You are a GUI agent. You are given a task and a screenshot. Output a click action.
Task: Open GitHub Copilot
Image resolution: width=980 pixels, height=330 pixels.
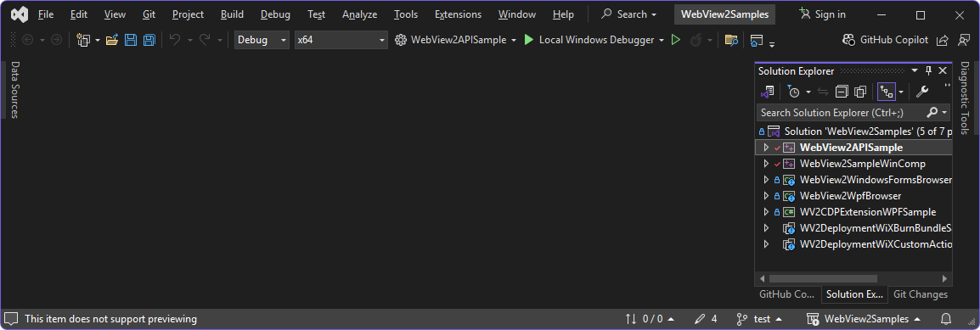click(x=884, y=40)
